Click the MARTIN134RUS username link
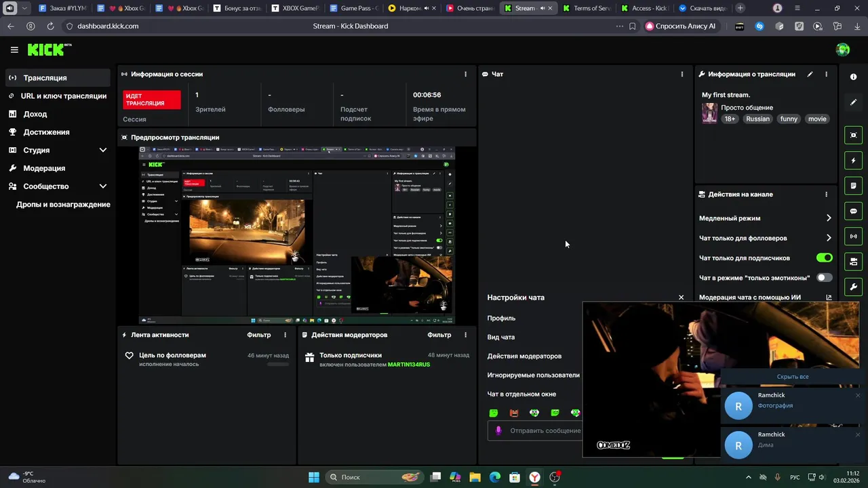 409,365
